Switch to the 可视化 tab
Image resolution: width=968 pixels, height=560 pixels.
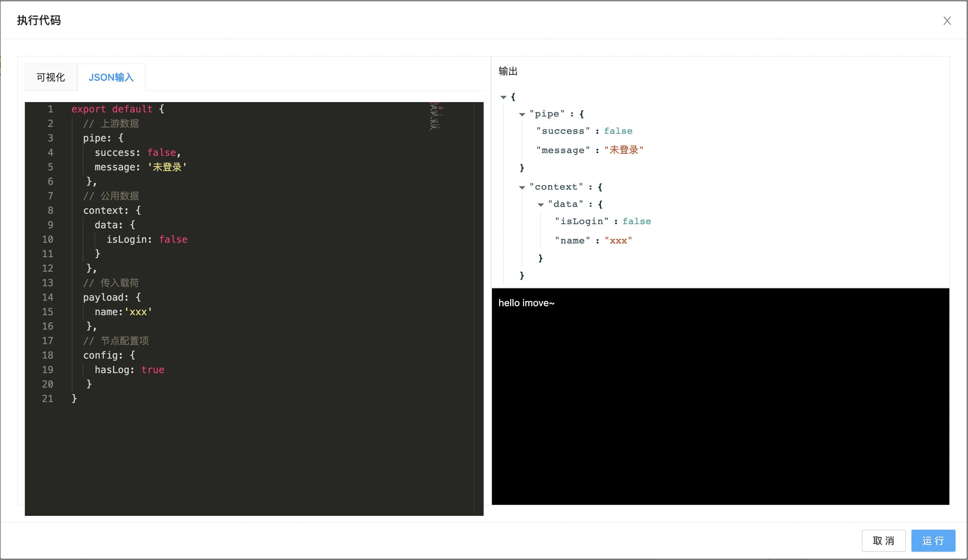click(51, 77)
